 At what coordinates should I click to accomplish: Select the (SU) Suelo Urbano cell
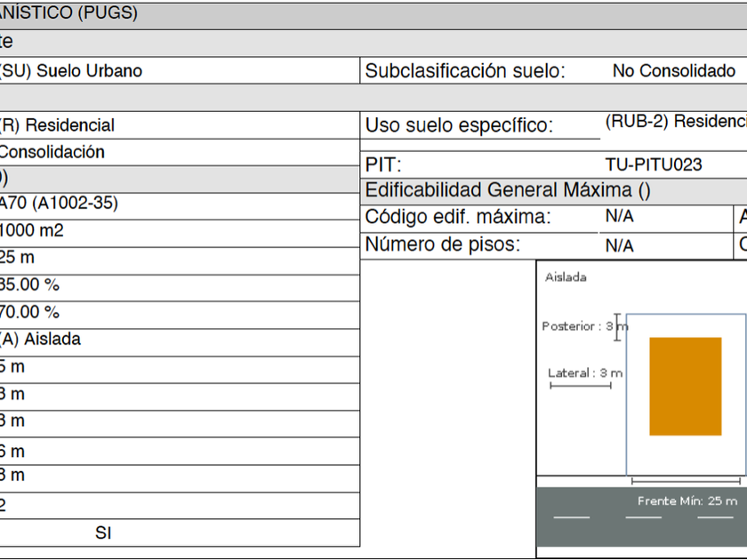pyautogui.click(x=71, y=71)
